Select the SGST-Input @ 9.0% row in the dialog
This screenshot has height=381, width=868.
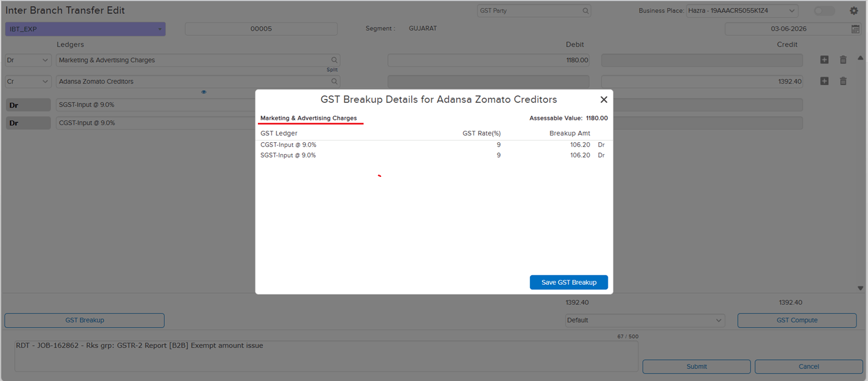[x=433, y=155]
